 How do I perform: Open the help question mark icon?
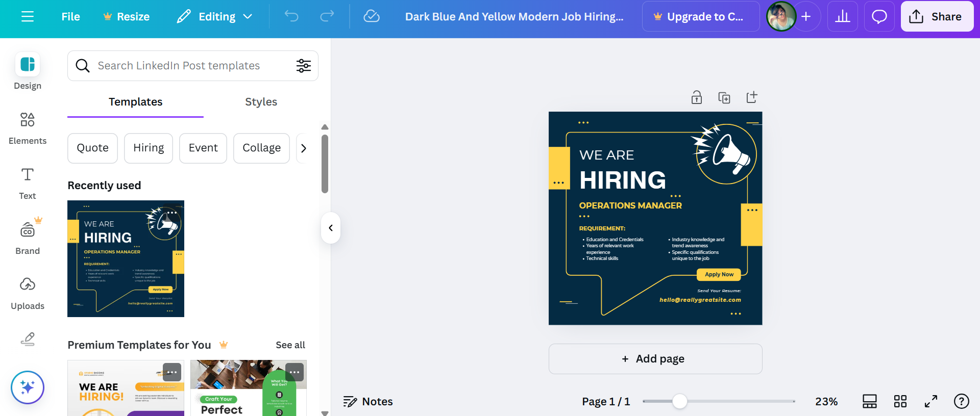coord(962,402)
